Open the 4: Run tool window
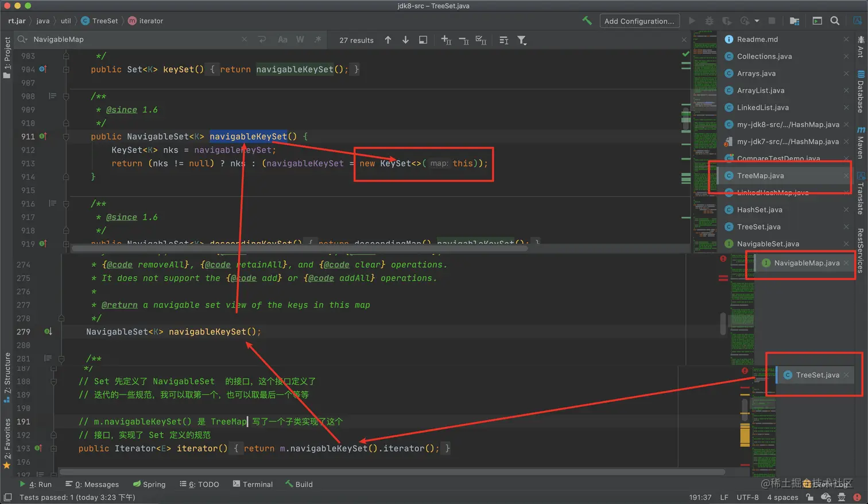This screenshot has height=504, width=868. point(36,484)
